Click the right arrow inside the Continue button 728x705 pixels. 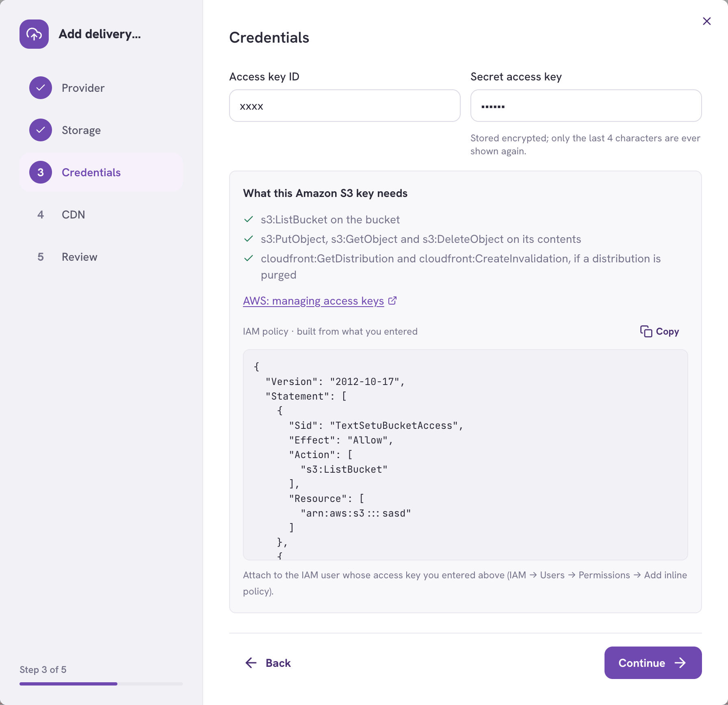click(x=680, y=663)
